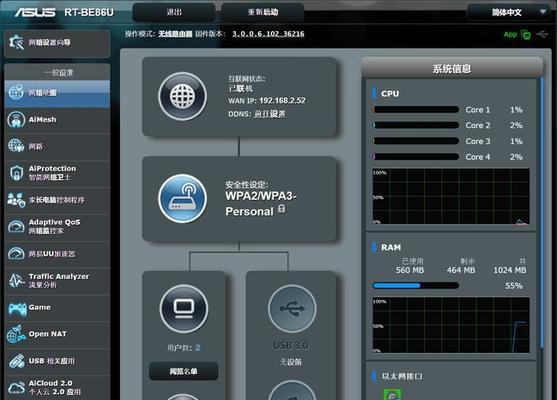Select Adaptive QoS menu entry
This screenshot has height=400, width=557.
[x=57, y=227]
